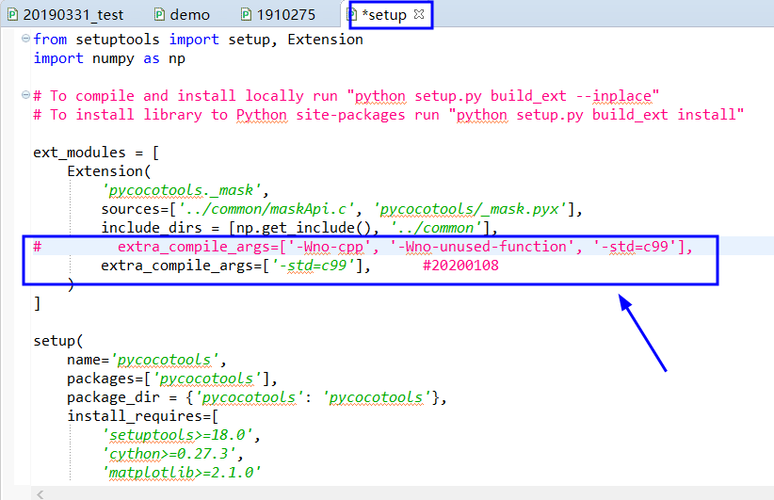Image resolution: width=774 pixels, height=500 pixels.
Task: Collapse the comment block fold marker
Action: [26, 94]
